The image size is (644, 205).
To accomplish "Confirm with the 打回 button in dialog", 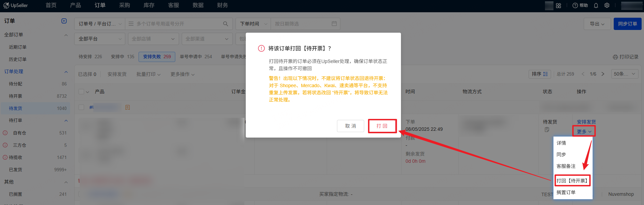I will [382, 126].
